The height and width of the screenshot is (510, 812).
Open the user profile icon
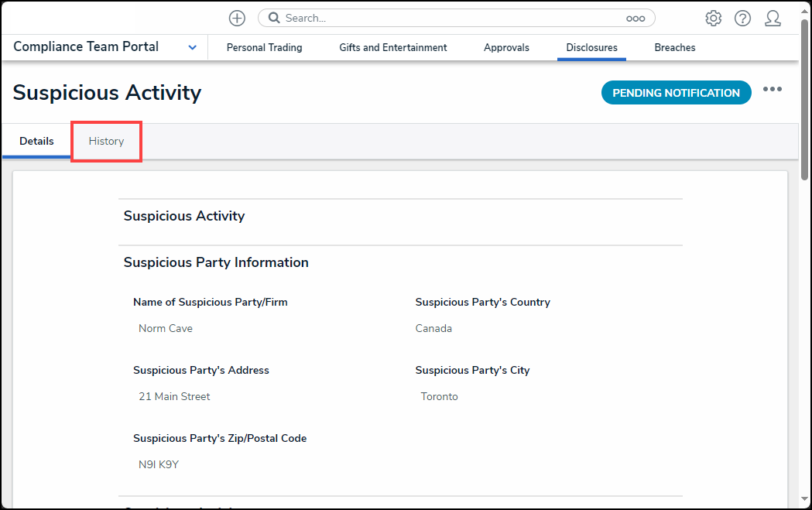tap(772, 18)
